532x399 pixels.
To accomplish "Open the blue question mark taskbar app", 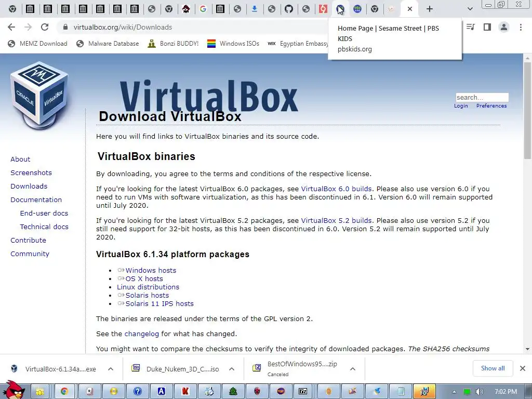I will pyautogui.click(x=137, y=392).
